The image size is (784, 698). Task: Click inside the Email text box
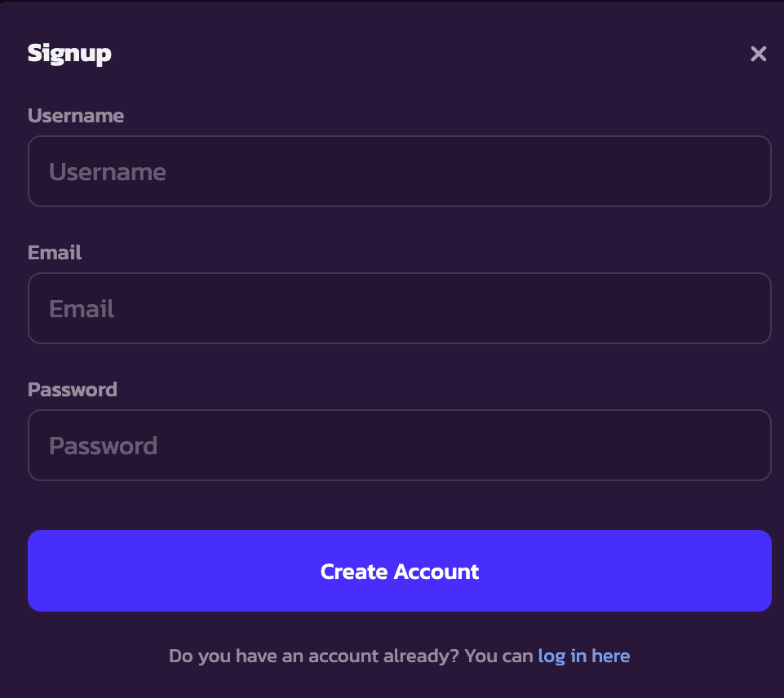400,307
